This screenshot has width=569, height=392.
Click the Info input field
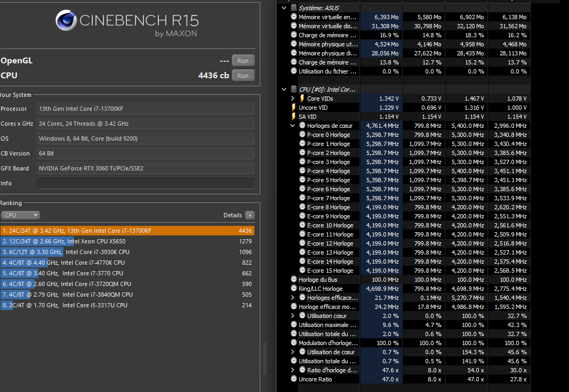coord(145,183)
